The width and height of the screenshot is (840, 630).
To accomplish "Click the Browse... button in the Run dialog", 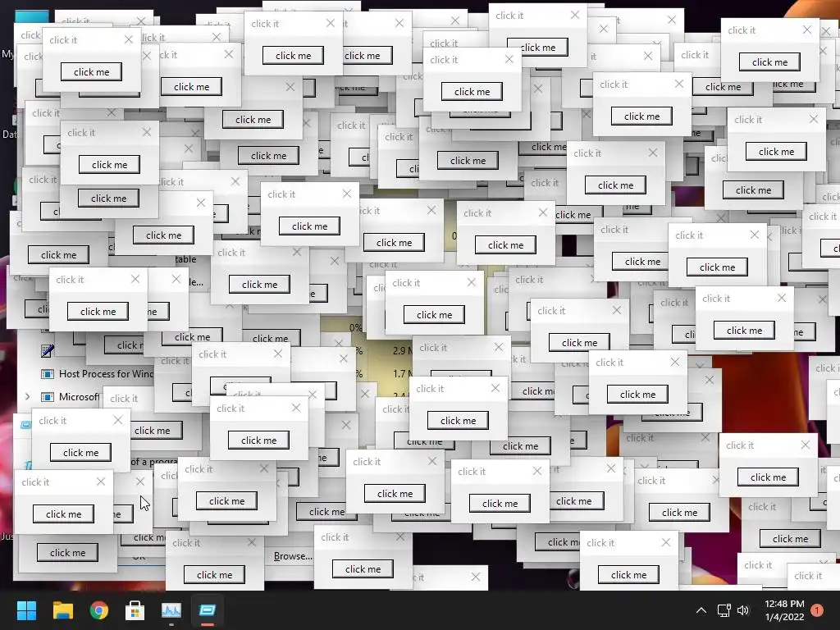I will pos(293,556).
